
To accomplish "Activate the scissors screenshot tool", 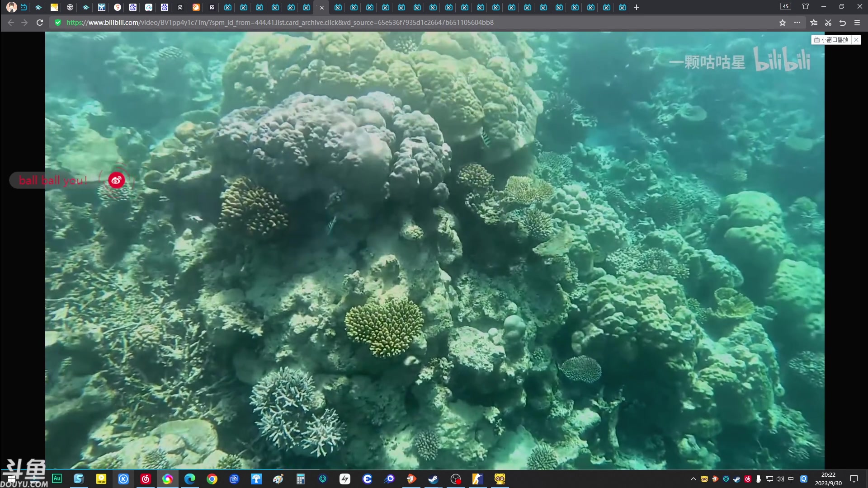I will click(828, 23).
